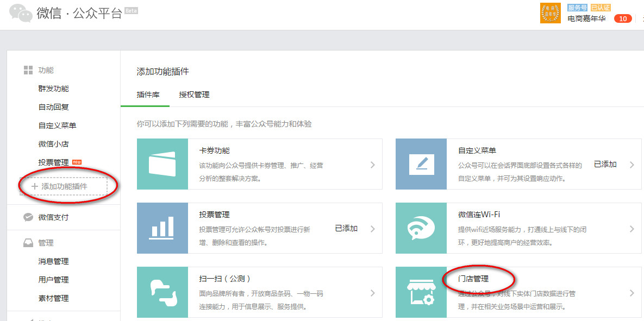
Task: Click the 你可以添加下列需要的功能 hint text
Action: (224, 124)
